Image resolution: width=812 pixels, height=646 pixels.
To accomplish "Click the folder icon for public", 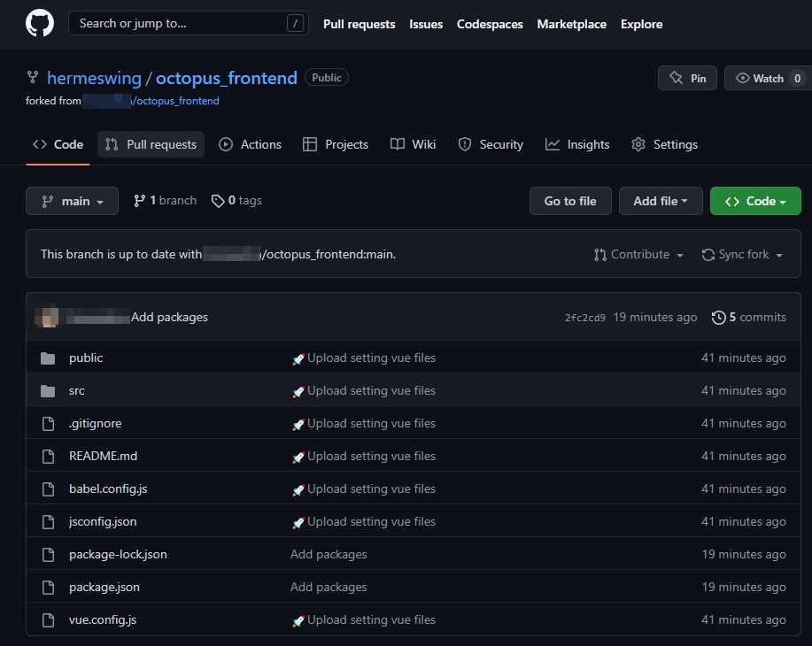I will point(48,358).
